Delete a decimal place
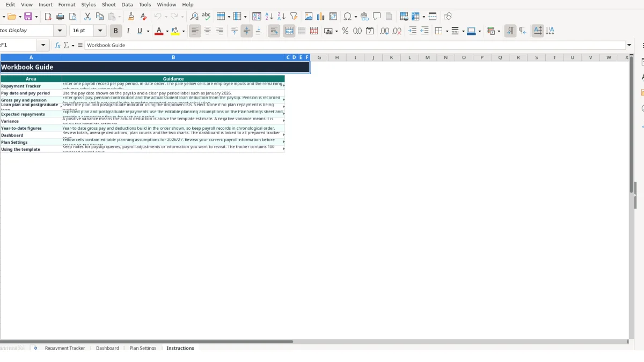Image resolution: width=644 pixels, height=362 pixels. pos(397,31)
